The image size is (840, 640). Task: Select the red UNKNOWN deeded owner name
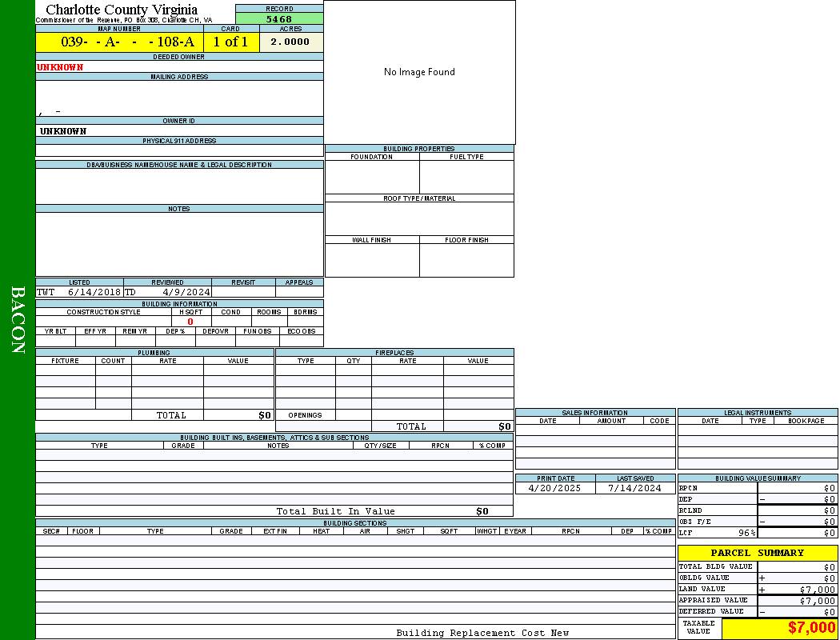pyautogui.click(x=60, y=67)
